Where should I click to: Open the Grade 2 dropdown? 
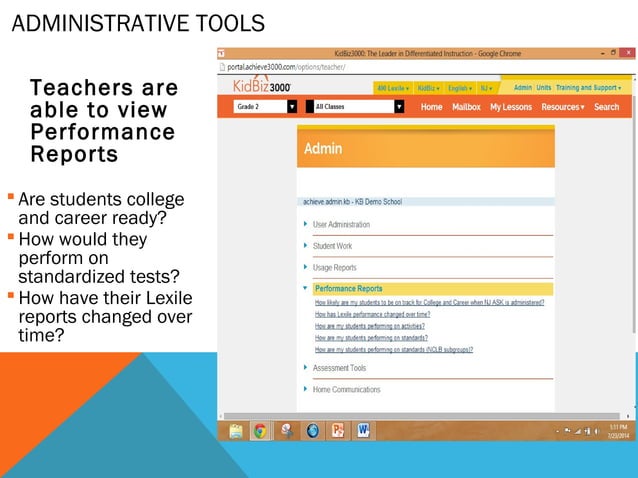pos(265,107)
